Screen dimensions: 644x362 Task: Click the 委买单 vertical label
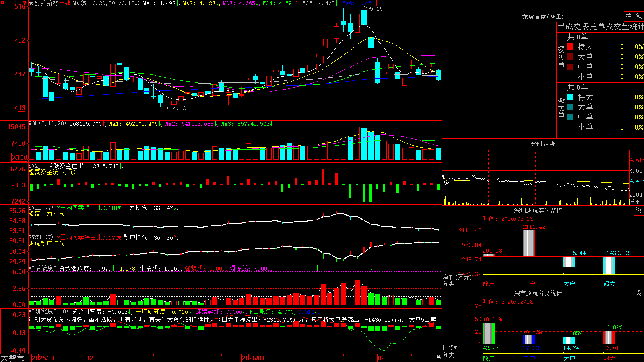pyautogui.click(x=561, y=57)
